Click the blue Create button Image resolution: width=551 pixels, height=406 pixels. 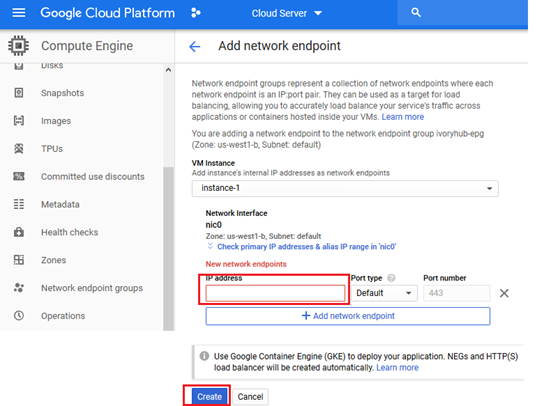point(209,397)
